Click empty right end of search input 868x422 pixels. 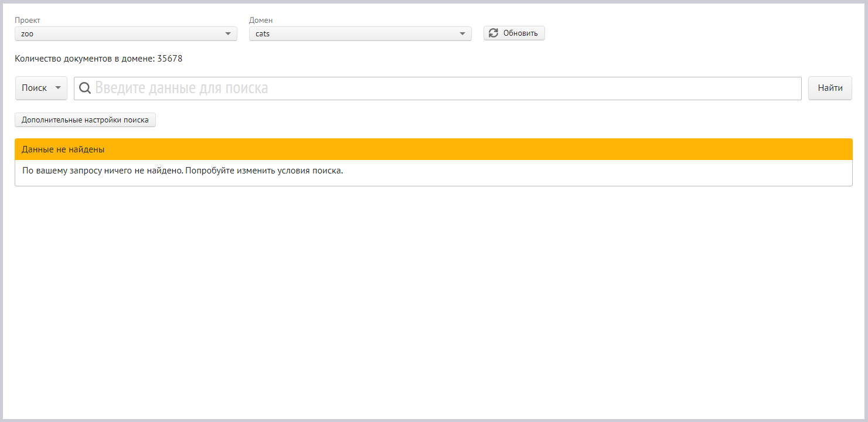coord(762,88)
